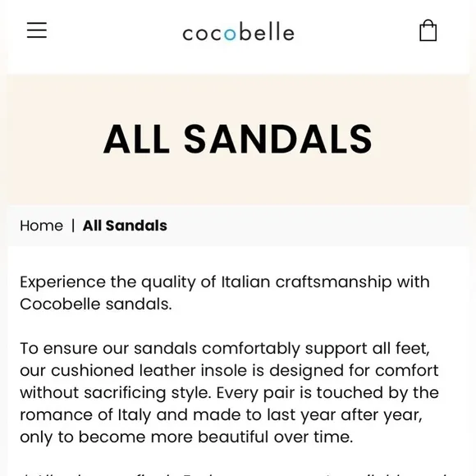The width and height of the screenshot is (476, 476).
Task: Click the 'without sacrificing style' text line
Action: point(230,393)
